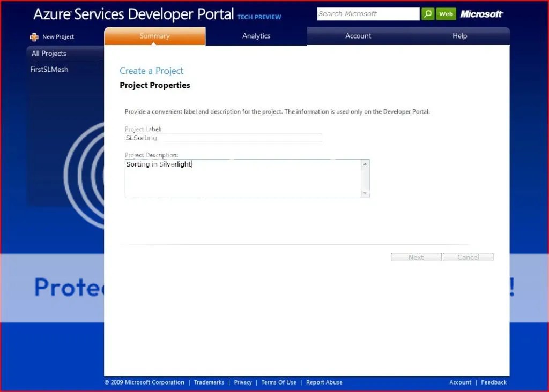
Task: Click the New Project link
Action: coord(58,37)
